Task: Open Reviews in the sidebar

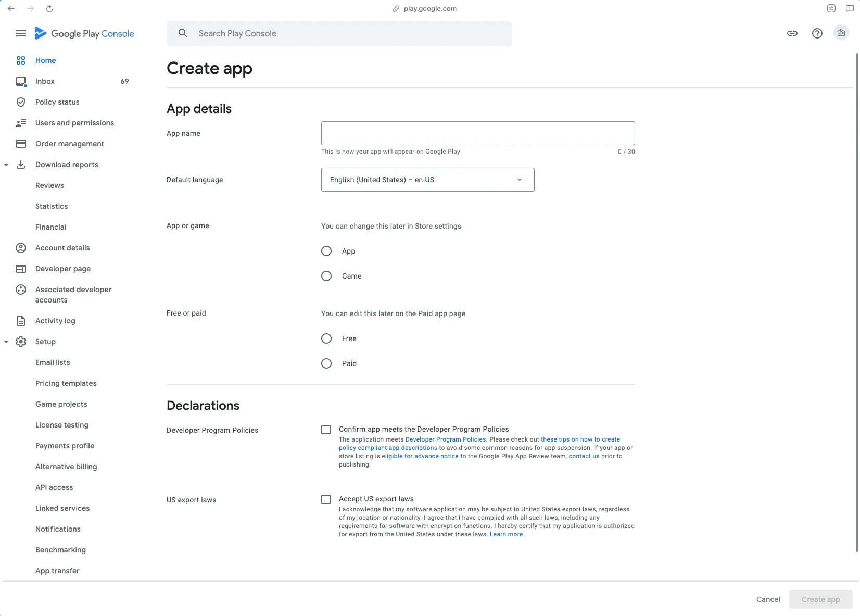Action: tap(49, 185)
